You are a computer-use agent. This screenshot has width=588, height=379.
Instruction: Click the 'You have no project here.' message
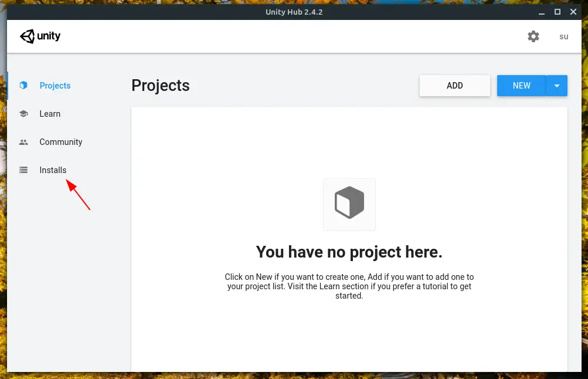click(x=349, y=252)
